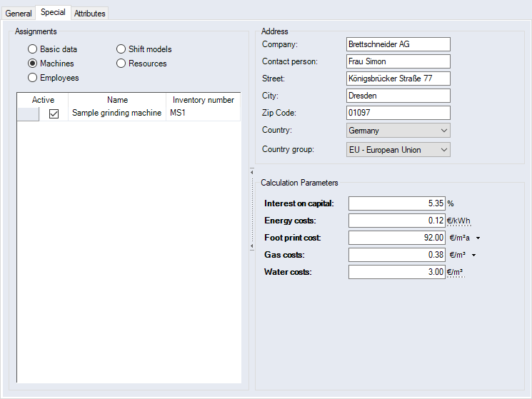Click the Company name field

[398, 45]
